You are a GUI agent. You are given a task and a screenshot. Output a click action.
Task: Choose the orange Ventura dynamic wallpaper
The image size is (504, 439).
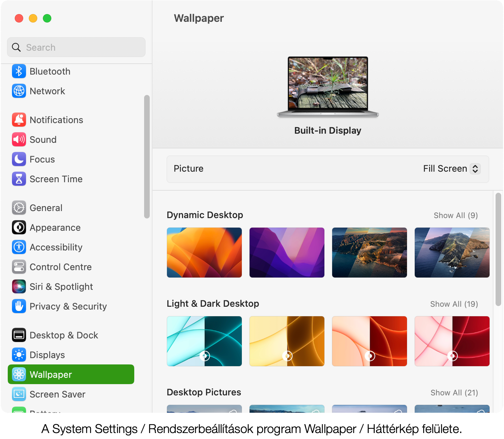(x=204, y=253)
